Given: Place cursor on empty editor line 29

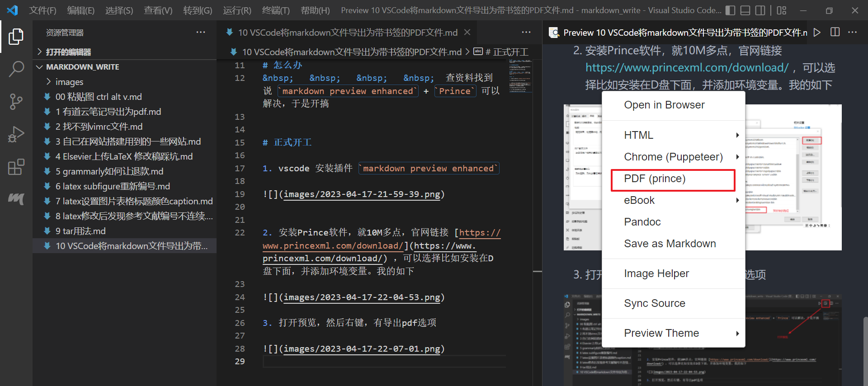Looking at the screenshot, I should (384, 362).
